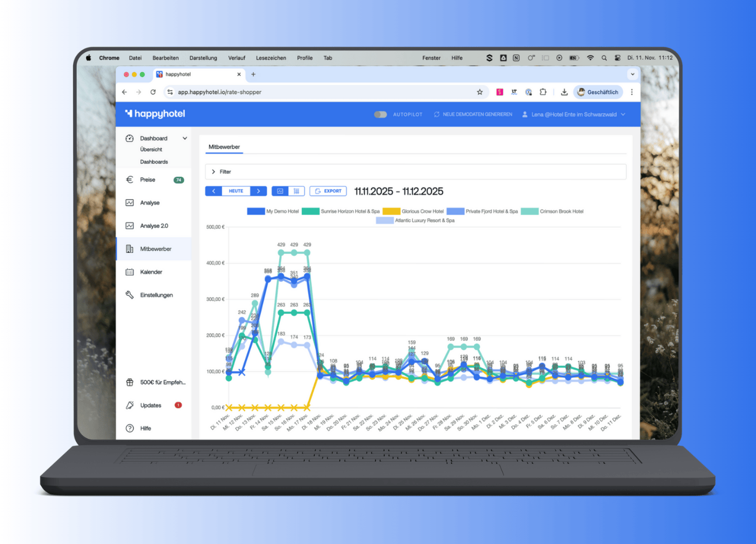The height and width of the screenshot is (544, 756).
Task: Switch to table grid view
Action: [296, 191]
